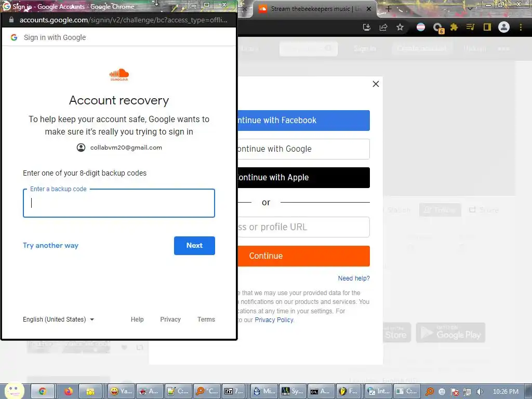Viewport: 532px width, 399px height.
Task: Open the Need help? link
Action: [353, 278]
